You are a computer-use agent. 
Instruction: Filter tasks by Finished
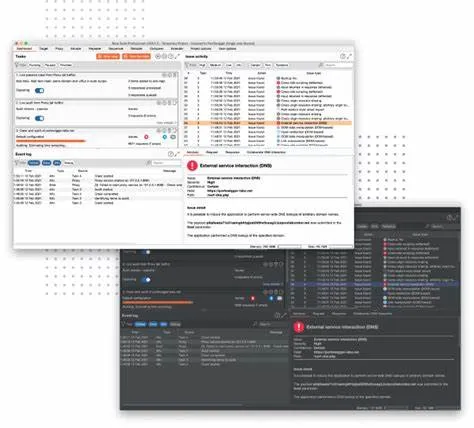pos(66,65)
